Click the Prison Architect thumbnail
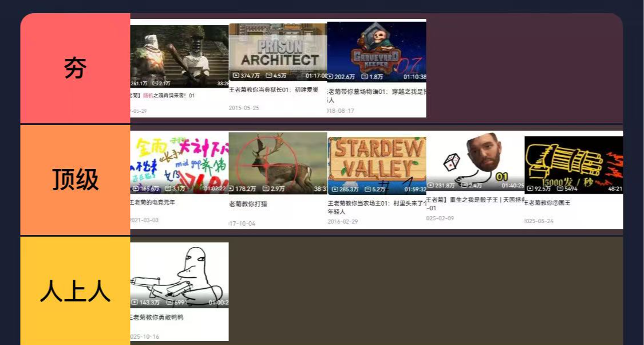 pyautogui.click(x=278, y=49)
